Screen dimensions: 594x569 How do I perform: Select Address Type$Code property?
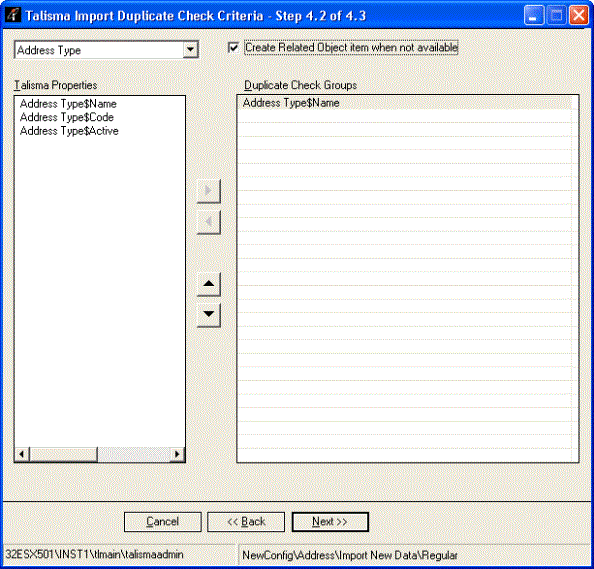coord(67,117)
